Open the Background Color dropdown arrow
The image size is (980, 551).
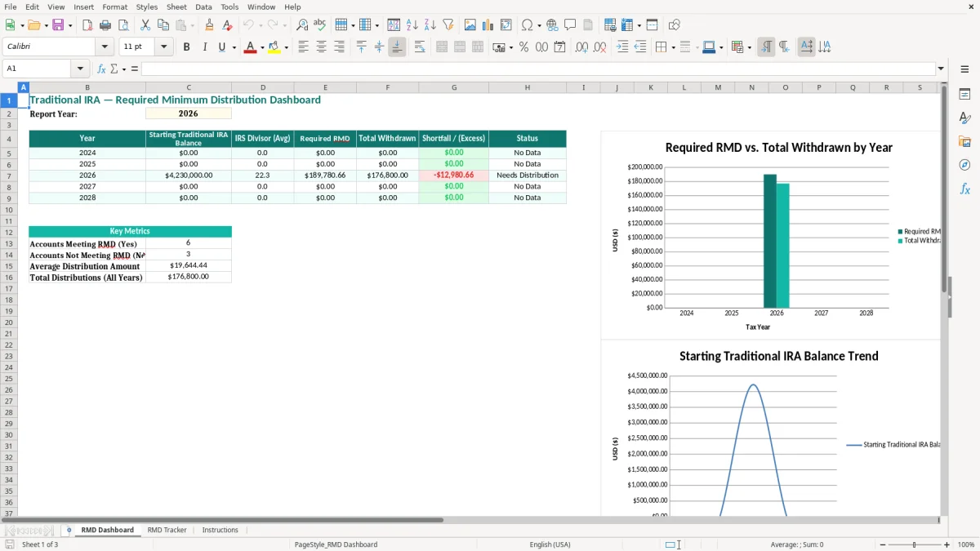286,47
